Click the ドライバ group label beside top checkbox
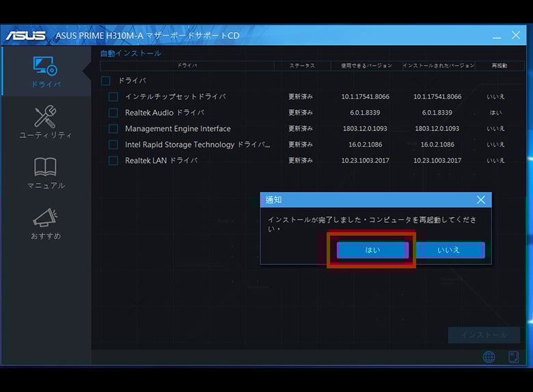The height and width of the screenshot is (392, 533). pyautogui.click(x=132, y=81)
